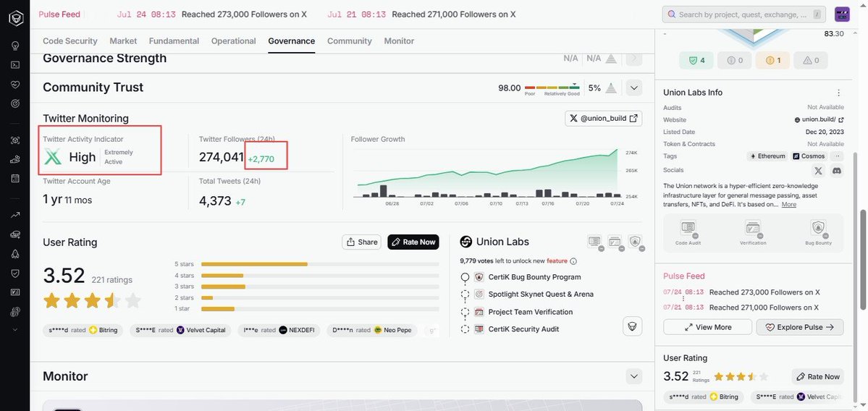Viewport: 868px width, 411px height.
Task: Click the shield check icon in sidebar
Action: [15, 274]
